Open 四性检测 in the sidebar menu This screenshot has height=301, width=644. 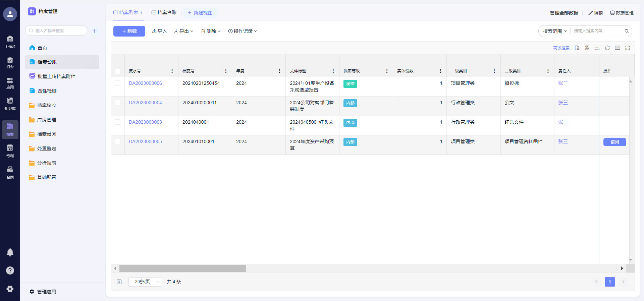[x=47, y=91]
